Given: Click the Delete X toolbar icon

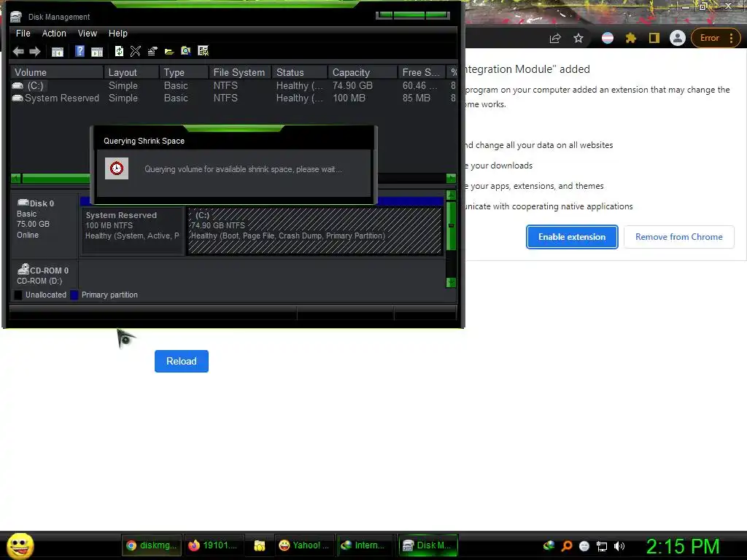Looking at the screenshot, I should coord(135,51).
